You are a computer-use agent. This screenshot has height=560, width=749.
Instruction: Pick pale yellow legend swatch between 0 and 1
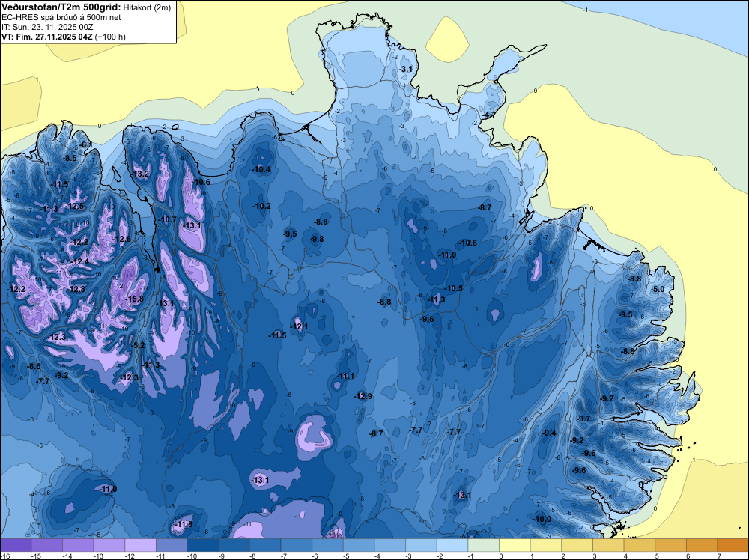tap(515, 545)
